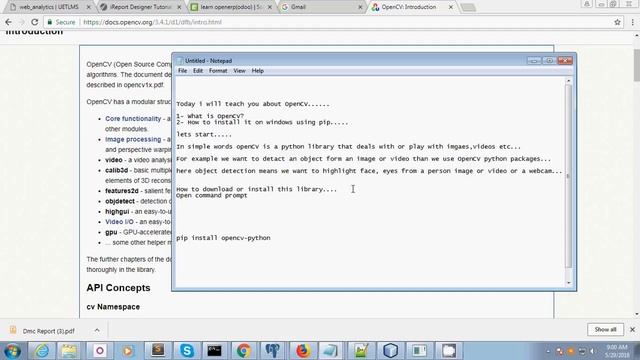Close the Gmail tab
This screenshot has height=360, width=640.
pyautogui.click(x=360, y=7)
